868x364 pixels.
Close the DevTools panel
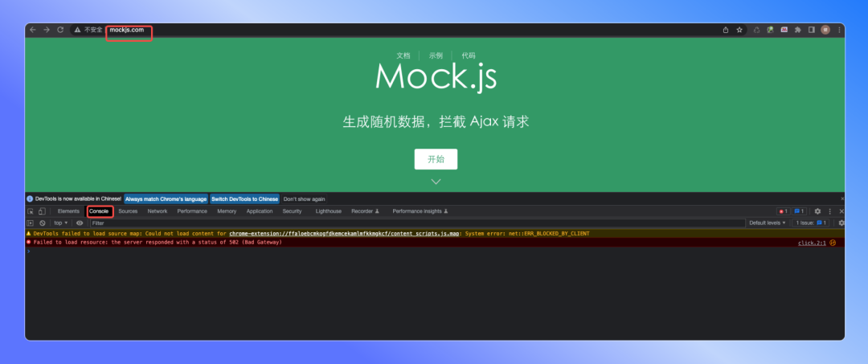(x=841, y=211)
